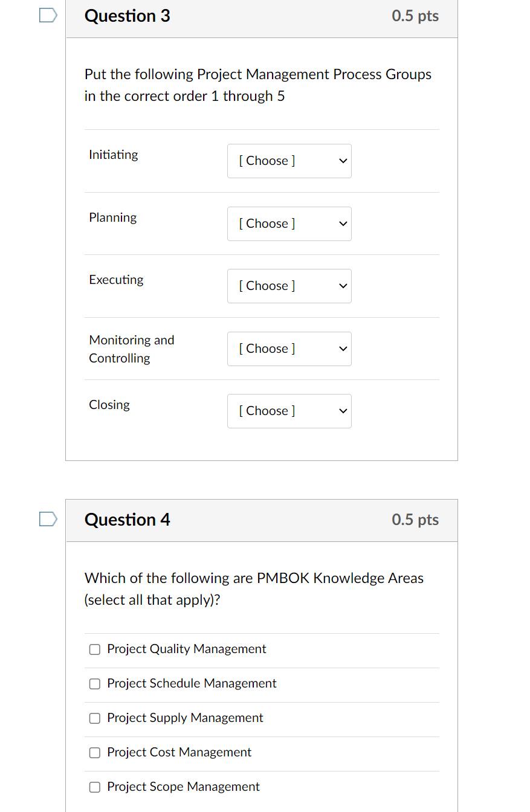Image resolution: width=530 pixels, height=812 pixels.
Task: Click the chevron arrow in Initiating dropdown
Action: (343, 161)
